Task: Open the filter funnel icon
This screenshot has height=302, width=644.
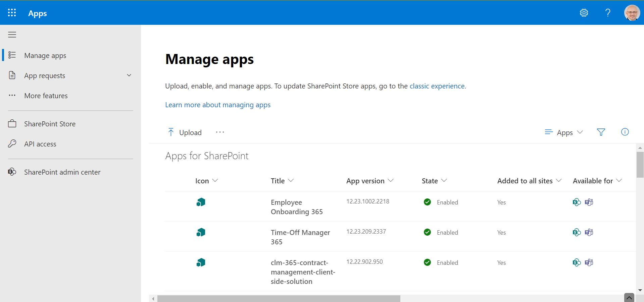Action: (x=601, y=132)
